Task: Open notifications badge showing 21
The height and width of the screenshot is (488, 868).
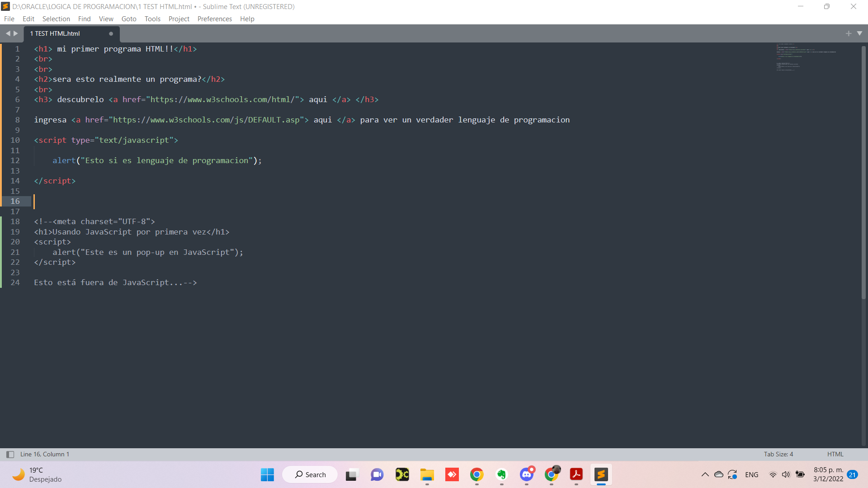Action: 852,474
